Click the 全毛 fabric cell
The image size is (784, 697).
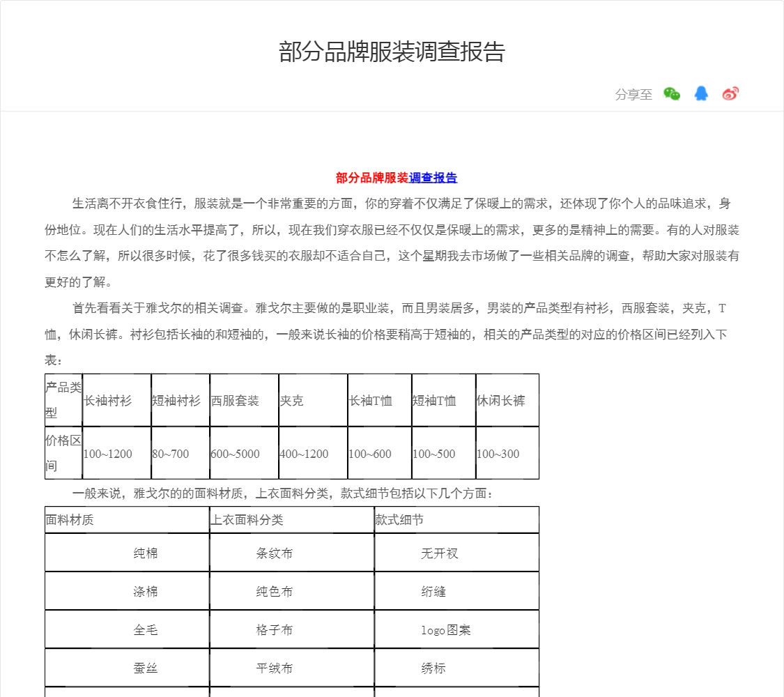point(127,629)
